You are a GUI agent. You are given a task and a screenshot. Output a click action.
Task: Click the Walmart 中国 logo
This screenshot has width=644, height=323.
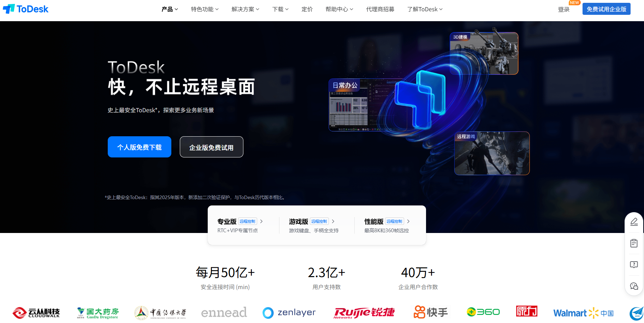coord(583,313)
